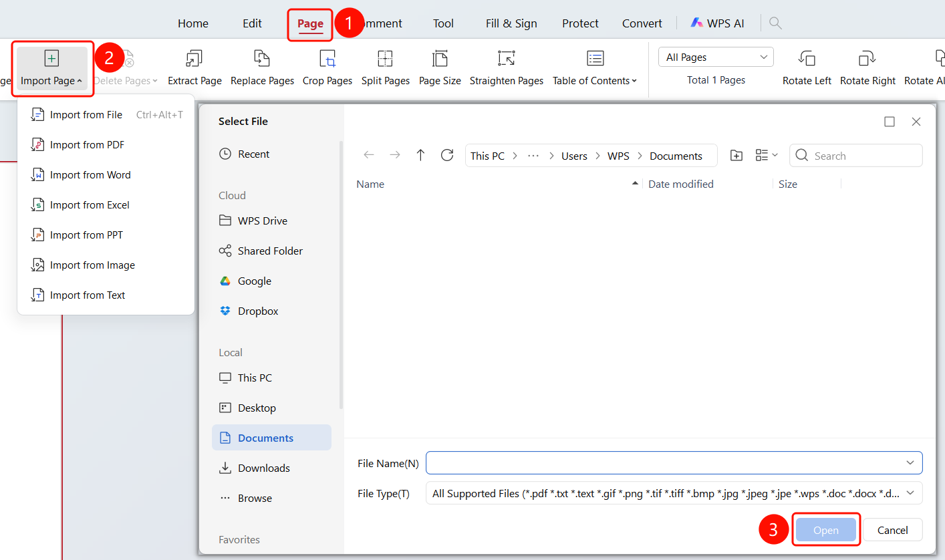This screenshot has height=560, width=945.
Task: Click the Users breadcrumb segment
Action: 574,156
